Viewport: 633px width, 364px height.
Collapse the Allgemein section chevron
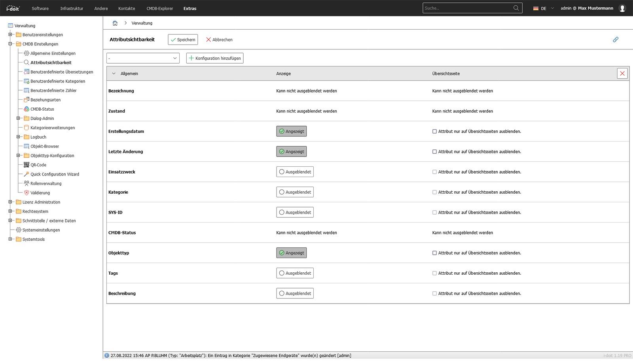(x=114, y=74)
